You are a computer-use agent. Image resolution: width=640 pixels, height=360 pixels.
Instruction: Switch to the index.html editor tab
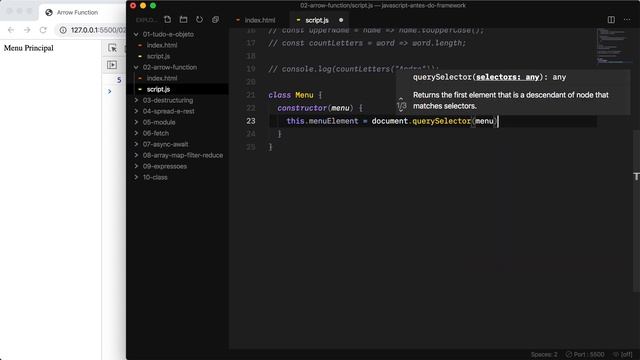(x=256, y=20)
